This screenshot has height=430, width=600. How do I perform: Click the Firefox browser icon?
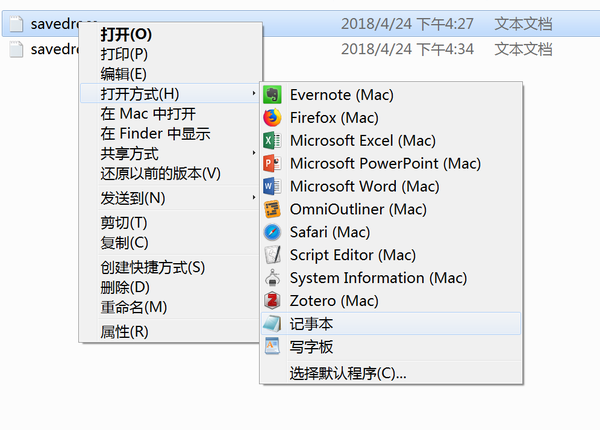click(272, 117)
